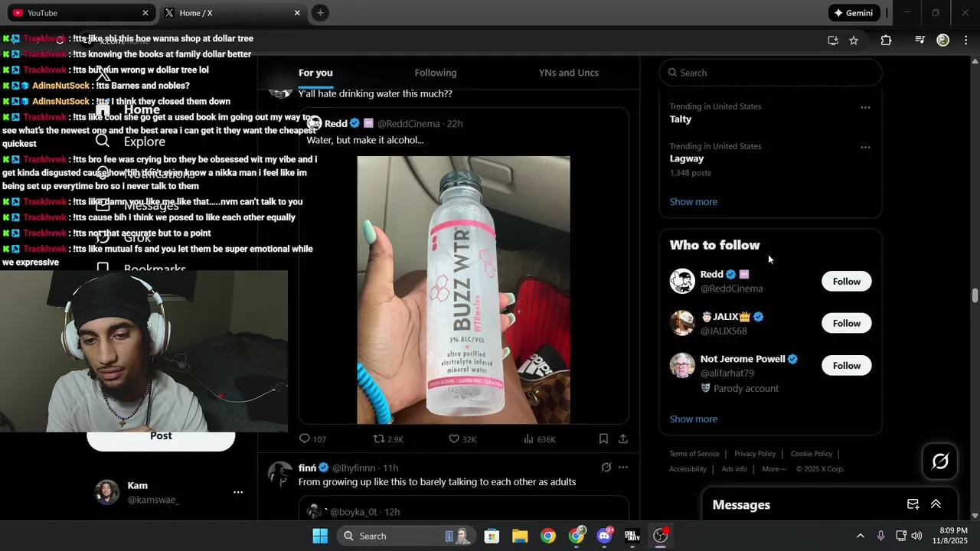
Task: Open OBS Studio from taskbar
Action: [661, 536]
